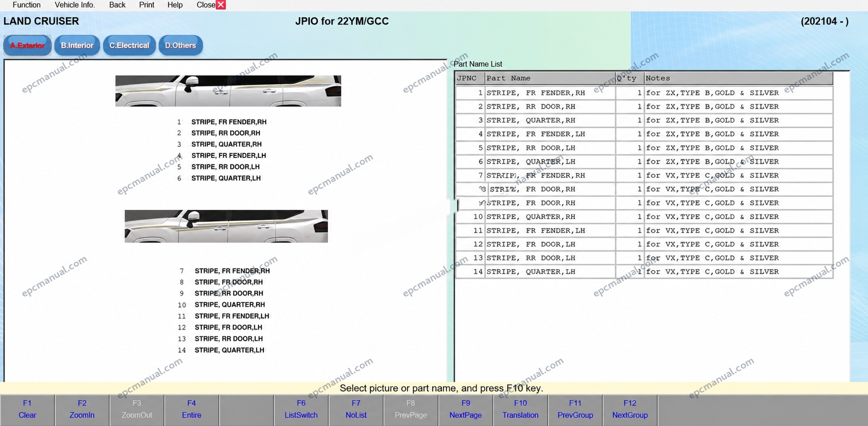Click the F1 Clear button
The image size is (868, 426).
point(27,410)
